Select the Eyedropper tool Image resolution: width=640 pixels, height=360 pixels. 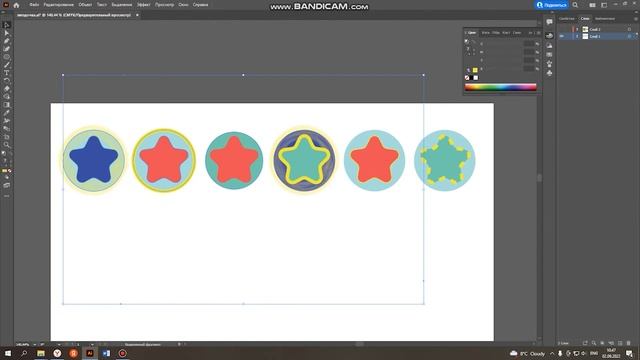pos(7,113)
